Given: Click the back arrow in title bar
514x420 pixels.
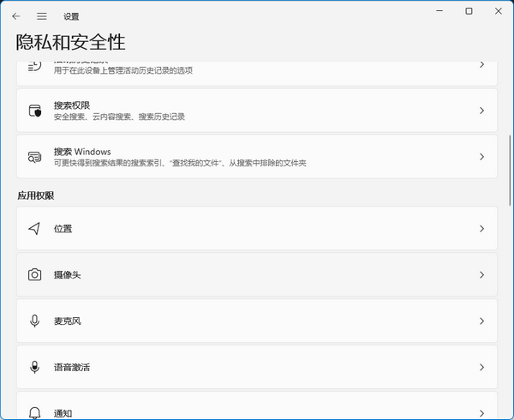Looking at the screenshot, I should coord(15,15).
